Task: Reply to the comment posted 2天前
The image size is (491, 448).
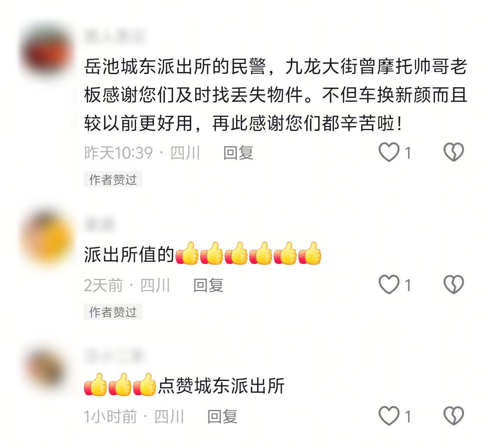Action: pos(208,285)
